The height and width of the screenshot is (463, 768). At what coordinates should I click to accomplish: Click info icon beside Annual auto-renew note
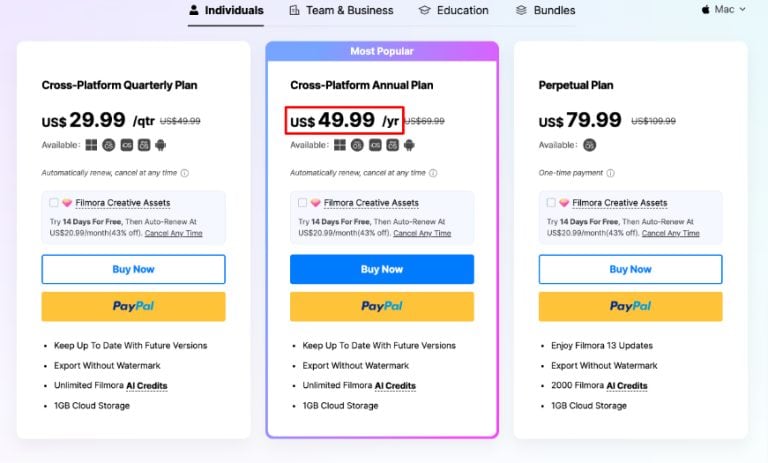tap(433, 173)
